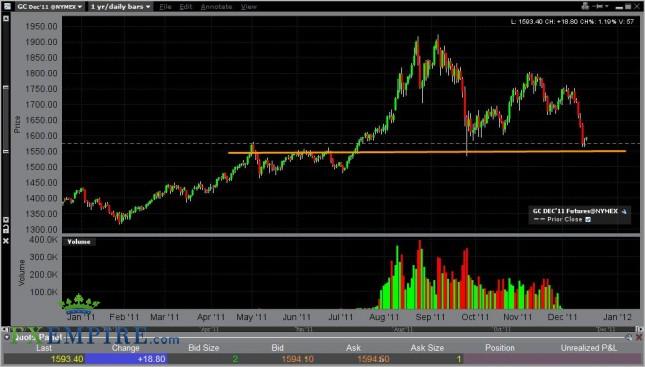Click the Ask column header
This screenshot has width=645, height=367.
pyautogui.click(x=353, y=348)
